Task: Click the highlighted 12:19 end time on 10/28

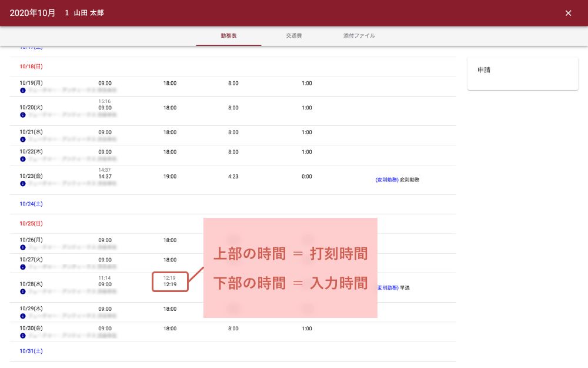Action: pyautogui.click(x=170, y=284)
